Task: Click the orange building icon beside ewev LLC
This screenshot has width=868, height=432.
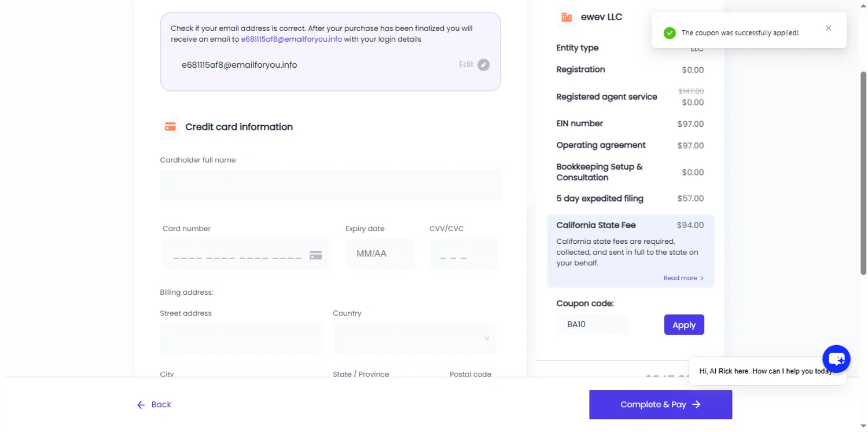Action: (x=567, y=17)
